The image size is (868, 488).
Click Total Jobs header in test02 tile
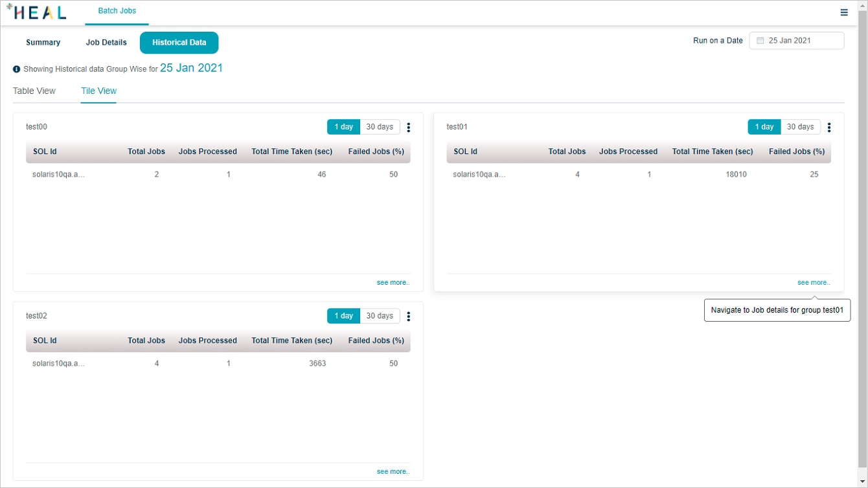146,341
